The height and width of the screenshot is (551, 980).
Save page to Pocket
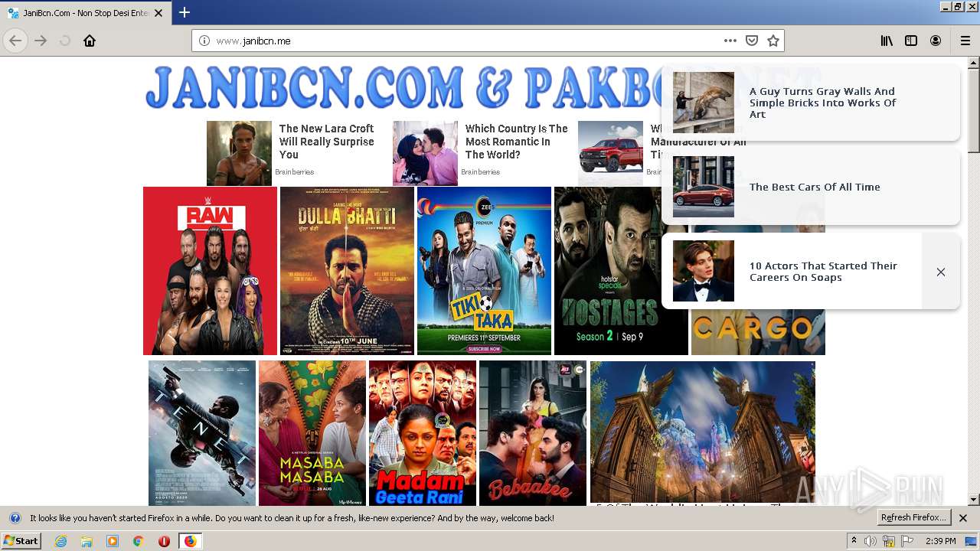click(752, 41)
